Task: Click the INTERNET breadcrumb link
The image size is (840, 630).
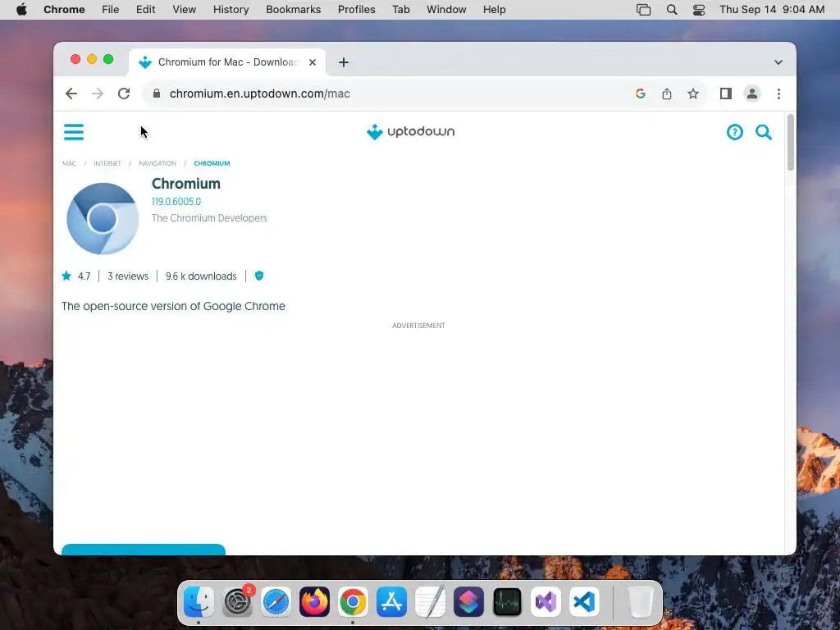Action: (x=107, y=163)
